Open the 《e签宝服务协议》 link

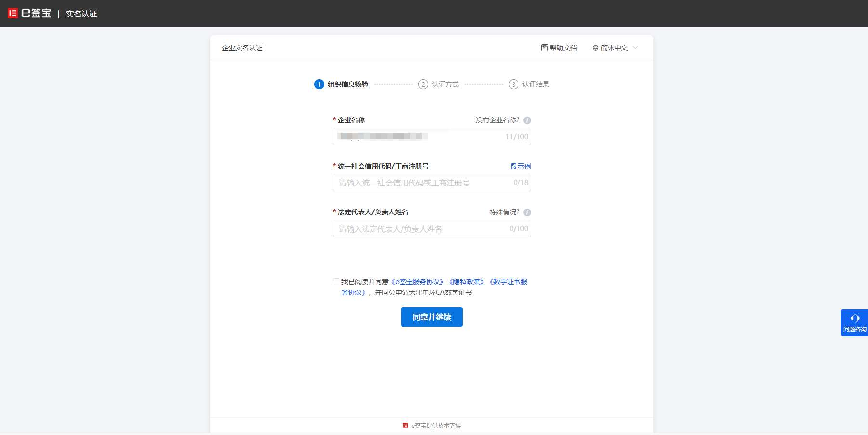[x=417, y=282]
